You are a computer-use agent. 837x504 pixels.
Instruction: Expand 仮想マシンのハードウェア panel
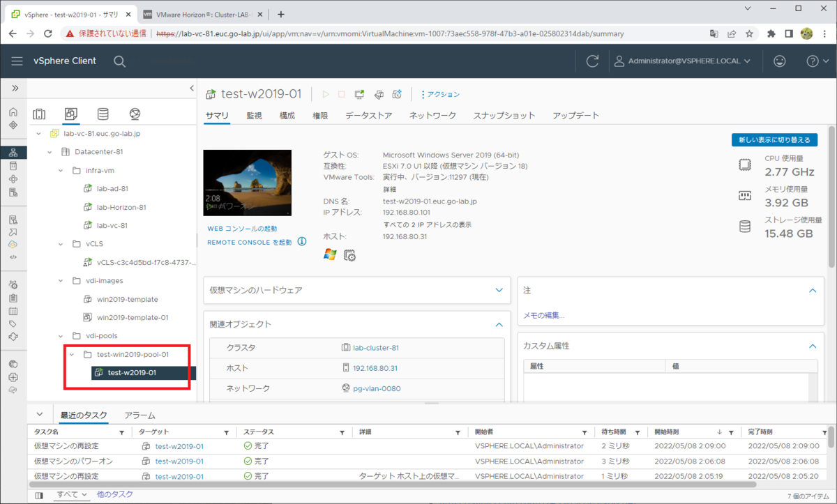tap(499, 289)
